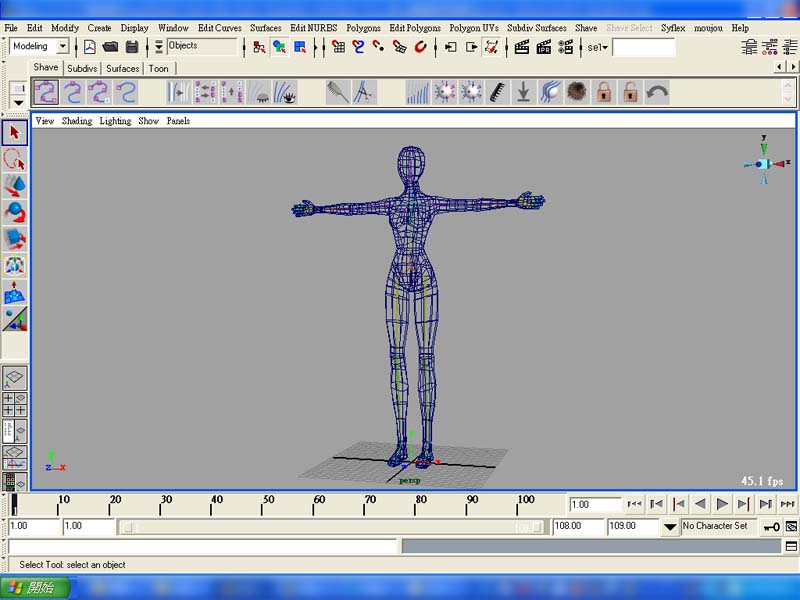Open a scene using the folder icon

110,47
